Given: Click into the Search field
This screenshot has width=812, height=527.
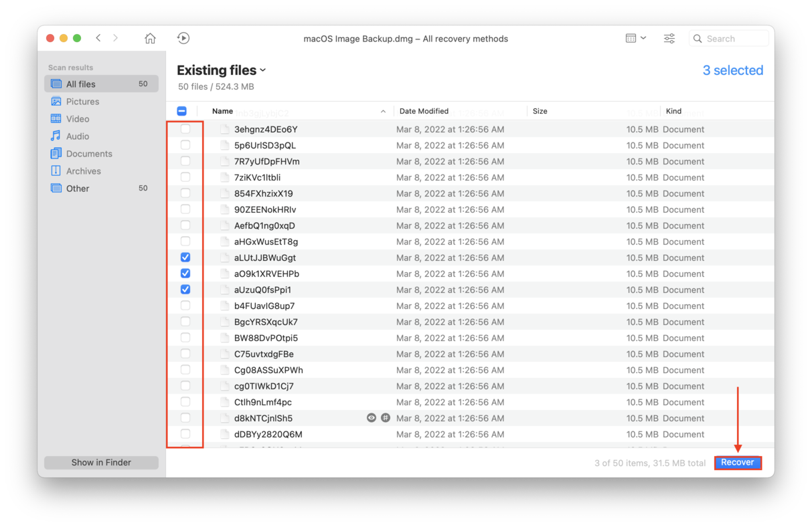Looking at the screenshot, I should 728,39.
